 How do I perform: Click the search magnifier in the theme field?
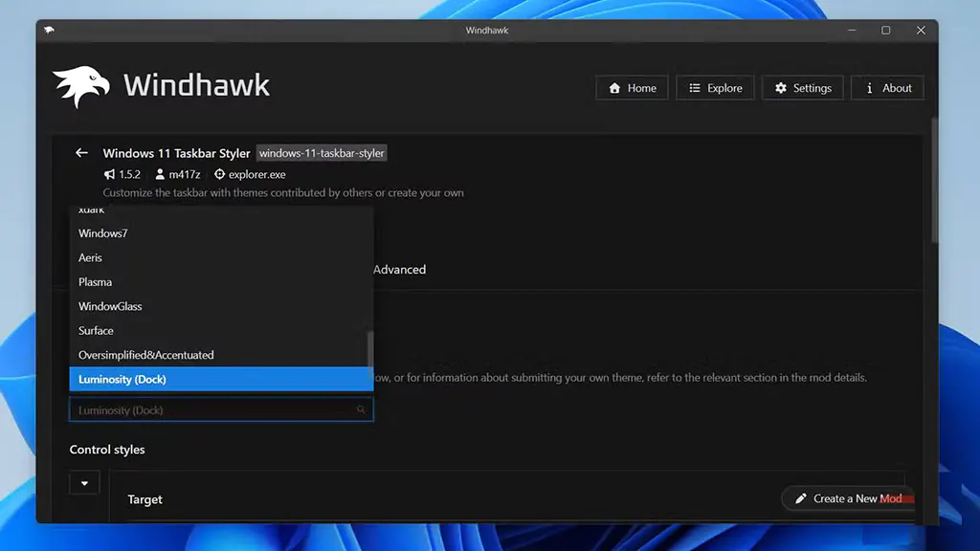click(x=361, y=409)
